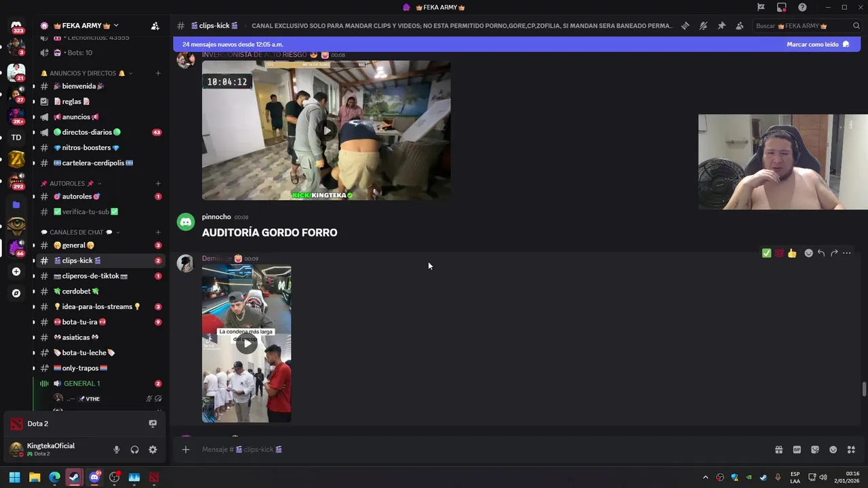The height and width of the screenshot is (488, 868).
Task: Open Steam from Windows taskbar
Action: tap(75, 477)
